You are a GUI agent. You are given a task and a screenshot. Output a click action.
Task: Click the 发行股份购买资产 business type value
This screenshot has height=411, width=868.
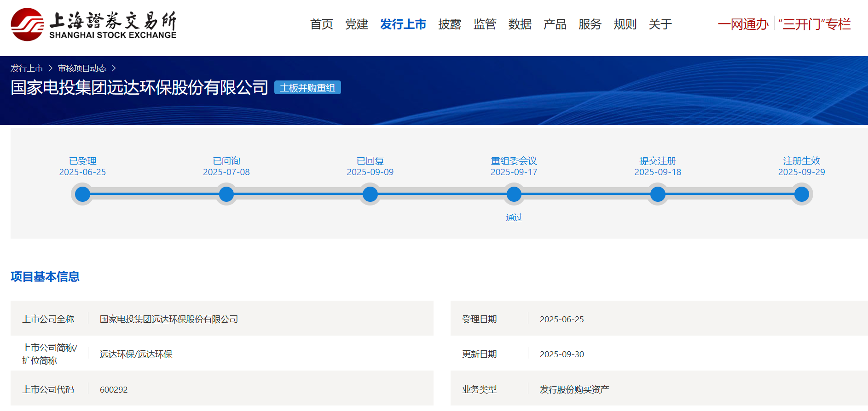pyautogui.click(x=574, y=389)
